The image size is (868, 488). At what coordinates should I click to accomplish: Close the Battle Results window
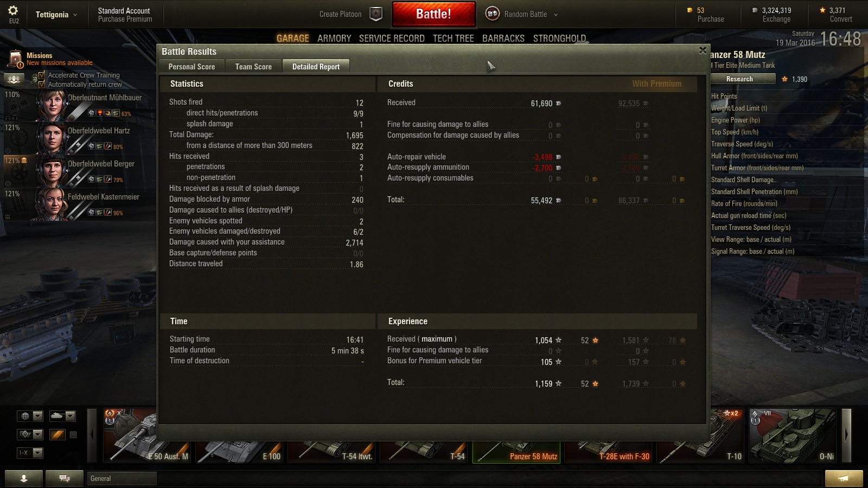[703, 50]
